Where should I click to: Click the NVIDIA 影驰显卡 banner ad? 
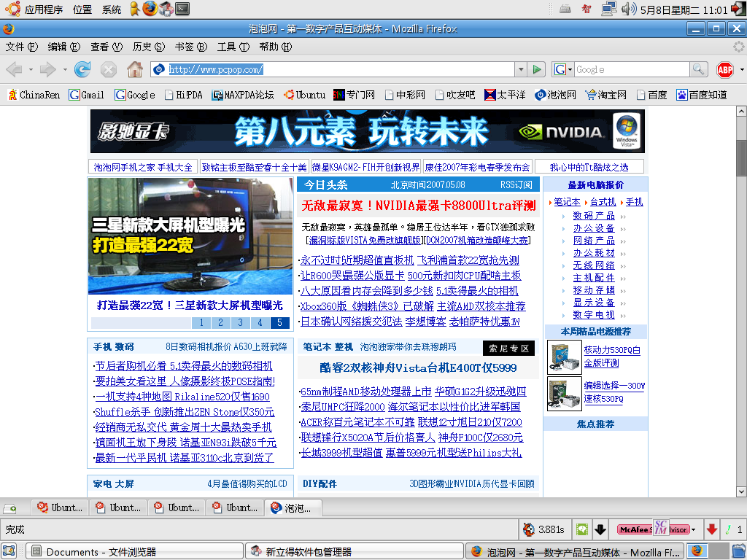(x=368, y=131)
